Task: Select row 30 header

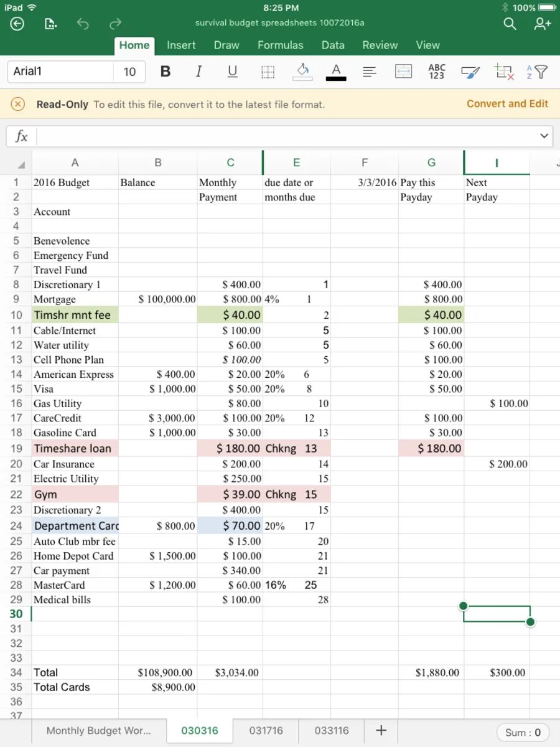Action: point(16,614)
